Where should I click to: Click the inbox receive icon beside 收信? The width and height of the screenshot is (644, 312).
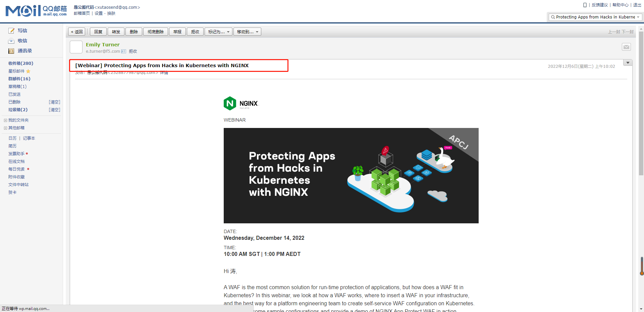pyautogui.click(x=11, y=41)
